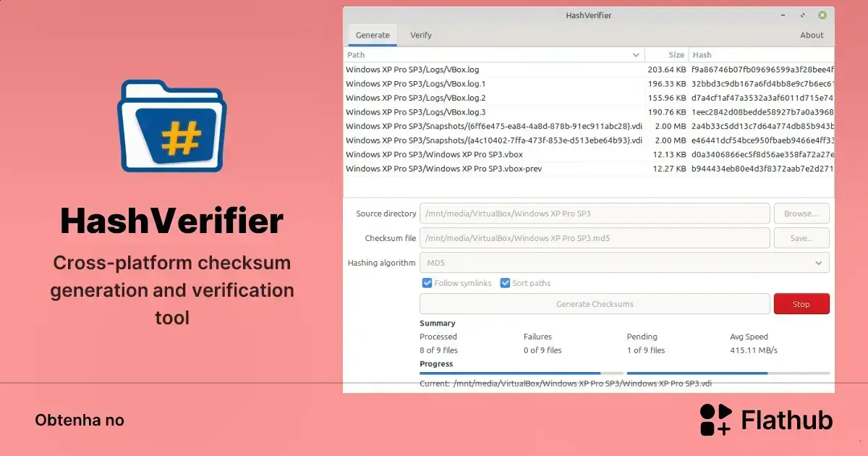Select the Windows XP Pro SP3.vbox row
The image size is (868, 456).
point(589,155)
